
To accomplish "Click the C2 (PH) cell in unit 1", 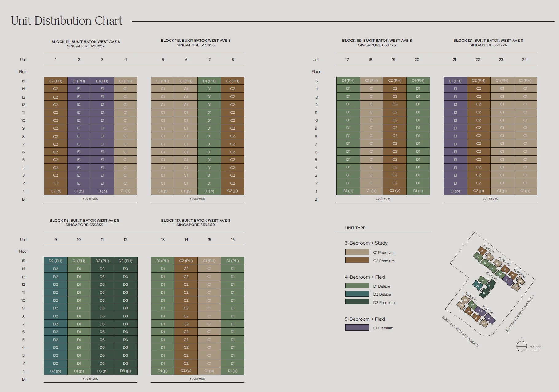I will [x=56, y=81].
